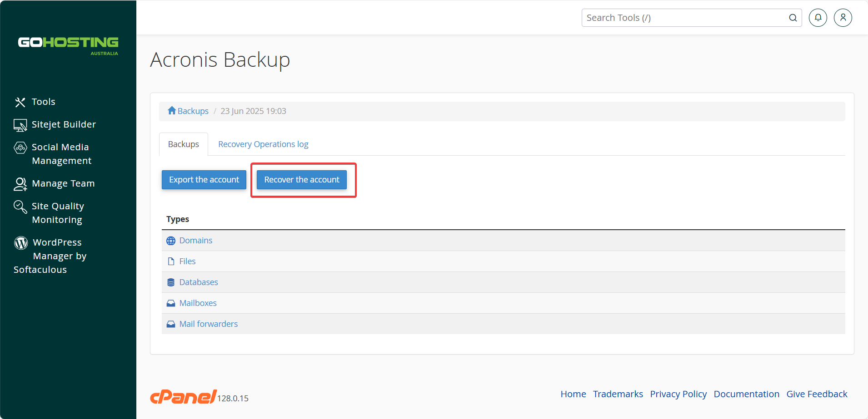The height and width of the screenshot is (419, 868).
Task: Click the Tools wrench icon in sidebar
Action: coord(20,102)
